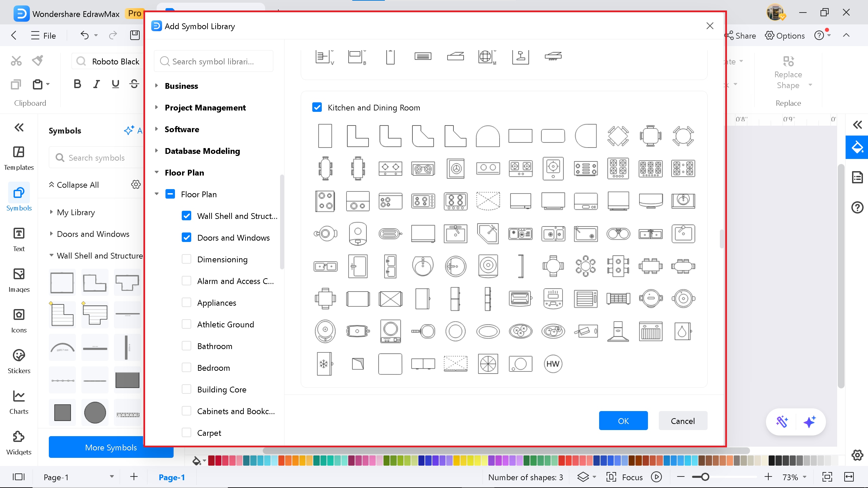Open the Icons sidebar panel
Viewport: 868px width, 488px height.
point(19,321)
